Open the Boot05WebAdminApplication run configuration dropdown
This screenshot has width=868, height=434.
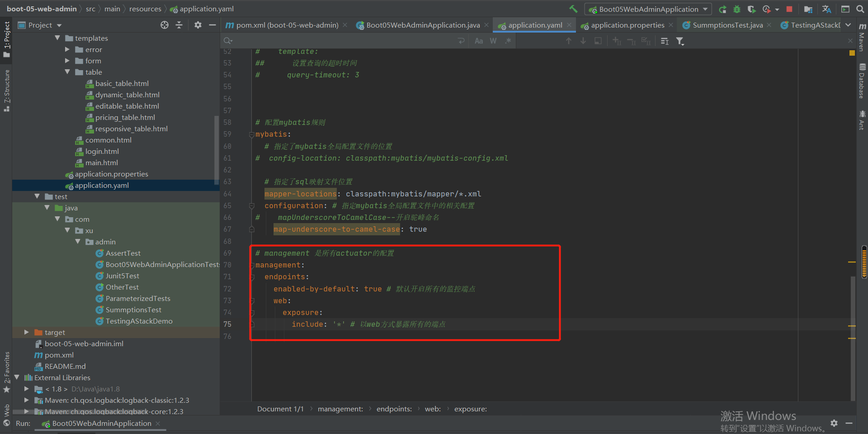click(648, 9)
